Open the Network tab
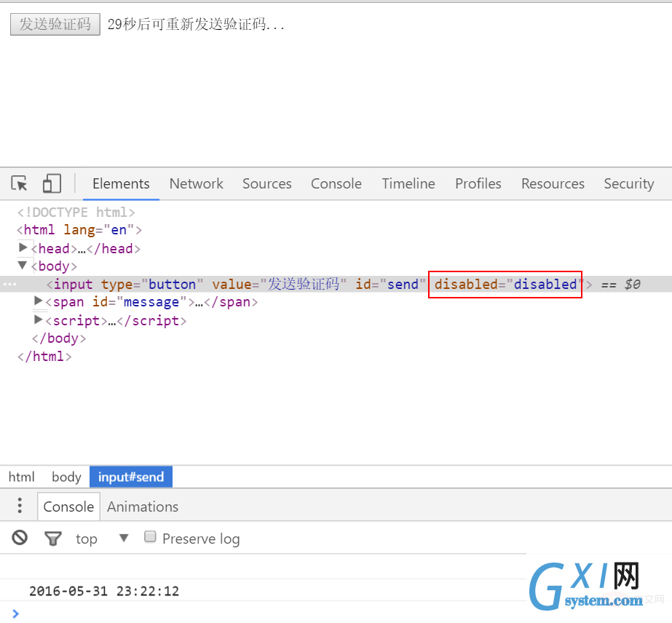The height and width of the screenshot is (623, 672). coord(197,184)
